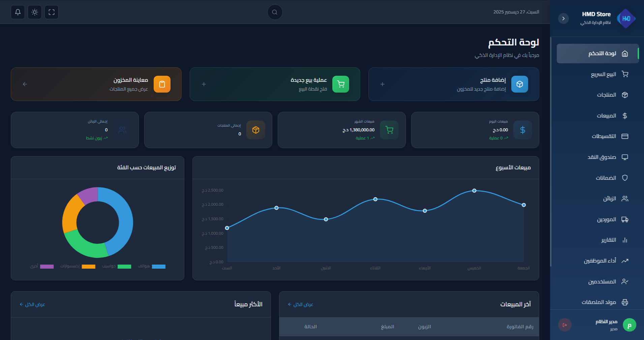
Task: Click the dollar icon in مبيعات اليوم card
Action: point(522,130)
